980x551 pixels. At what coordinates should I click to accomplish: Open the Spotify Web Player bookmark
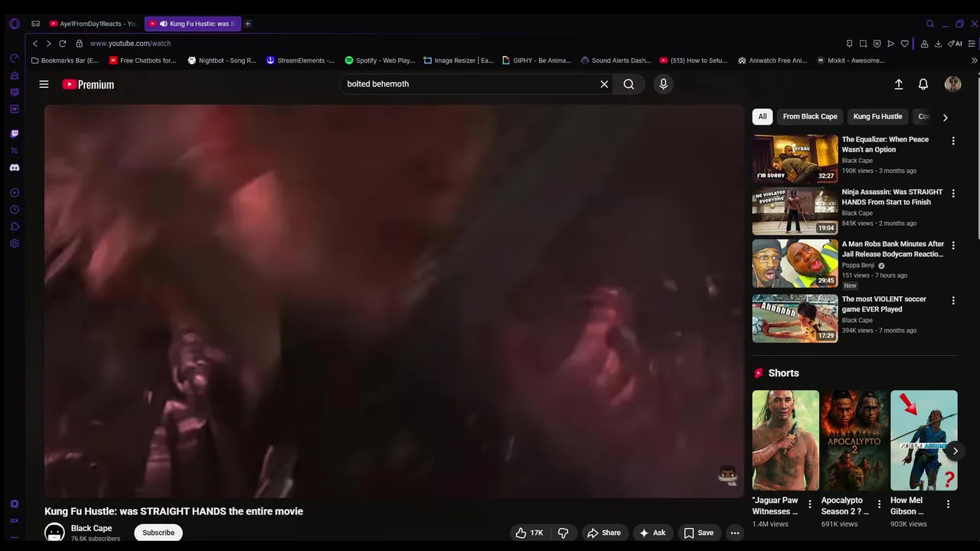[x=380, y=60]
